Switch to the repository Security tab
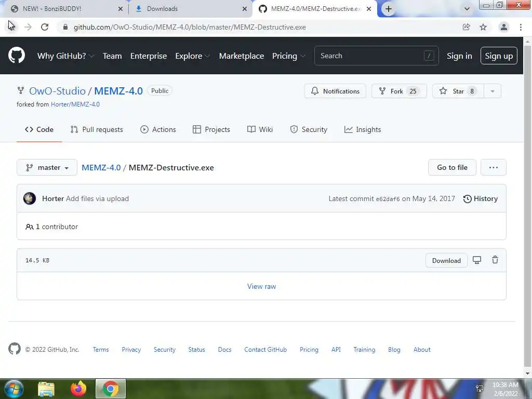The image size is (532, 399). pyautogui.click(x=309, y=129)
